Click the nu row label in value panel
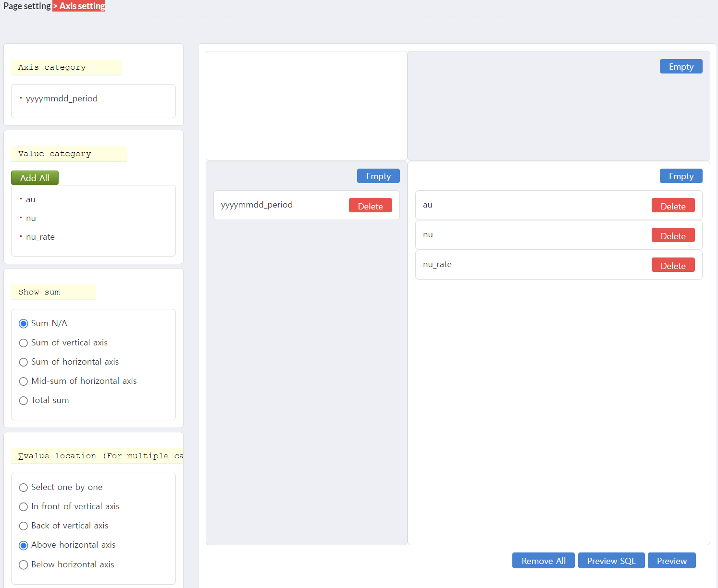This screenshot has width=718, height=588. [428, 234]
